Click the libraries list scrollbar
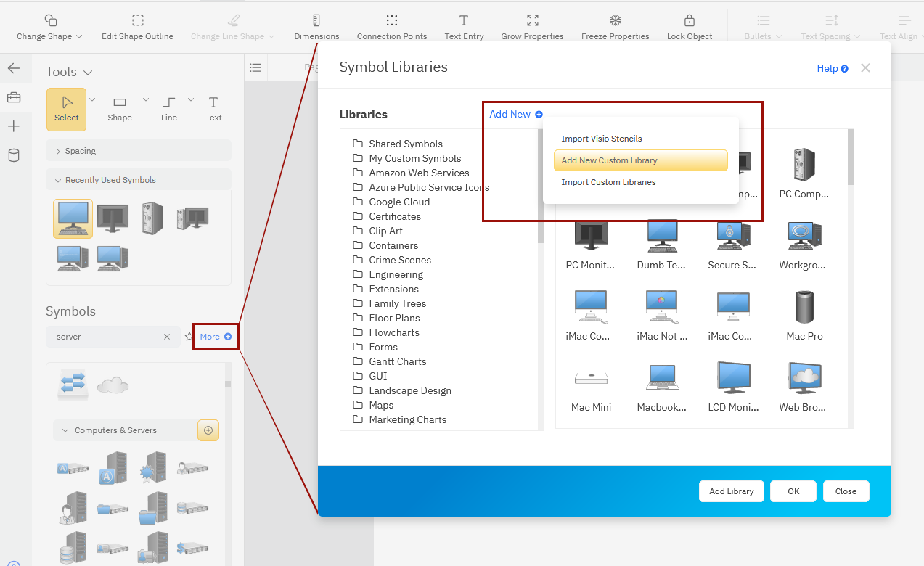The height and width of the screenshot is (566, 924). pos(540,189)
